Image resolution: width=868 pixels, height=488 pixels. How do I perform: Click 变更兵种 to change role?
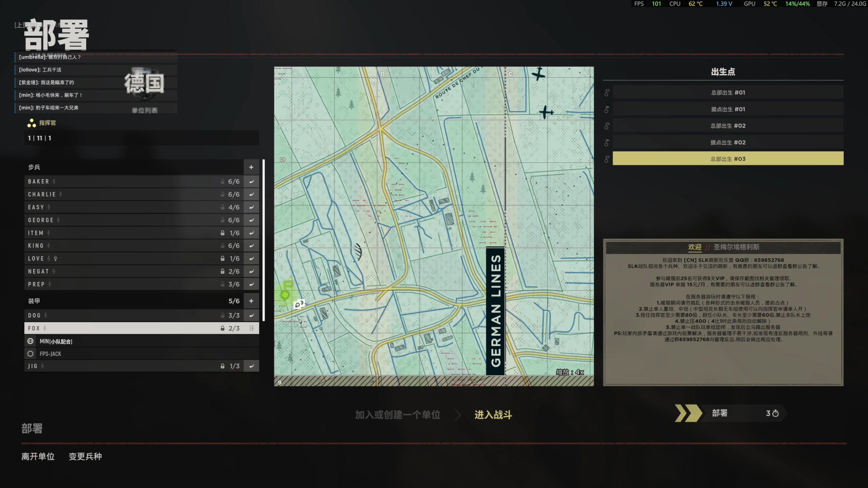pyautogui.click(x=85, y=456)
